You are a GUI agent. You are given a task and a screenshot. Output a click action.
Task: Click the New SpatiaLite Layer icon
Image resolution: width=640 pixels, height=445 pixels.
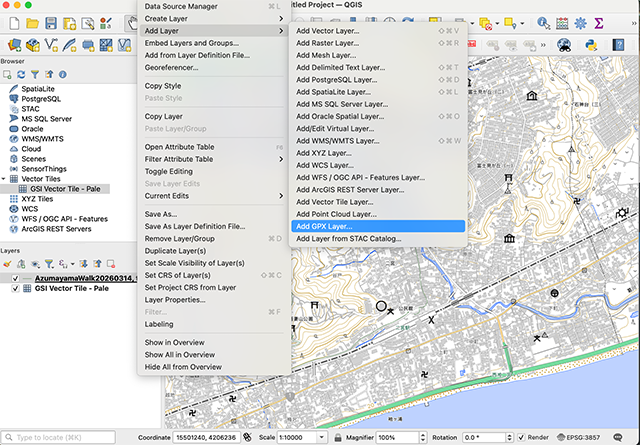click(x=69, y=45)
